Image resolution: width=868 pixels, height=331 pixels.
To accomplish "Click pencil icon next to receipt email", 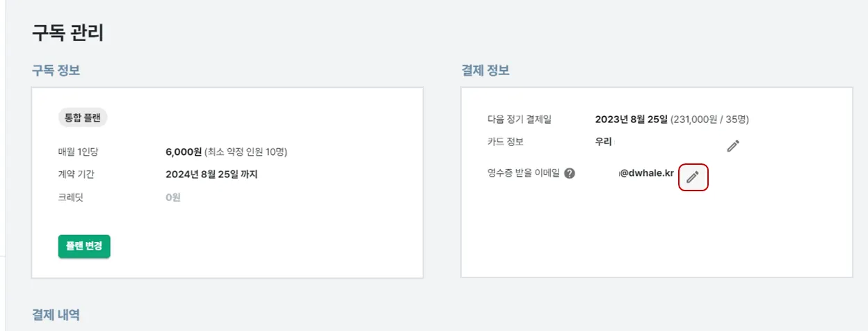I will (x=692, y=177).
